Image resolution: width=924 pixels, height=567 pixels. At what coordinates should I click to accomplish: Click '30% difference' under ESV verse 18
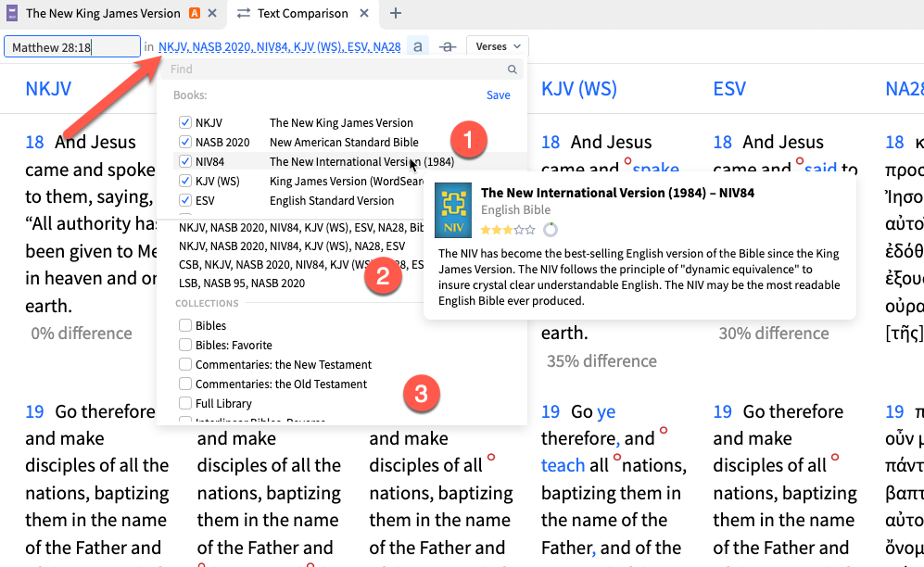(x=774, y=334)
